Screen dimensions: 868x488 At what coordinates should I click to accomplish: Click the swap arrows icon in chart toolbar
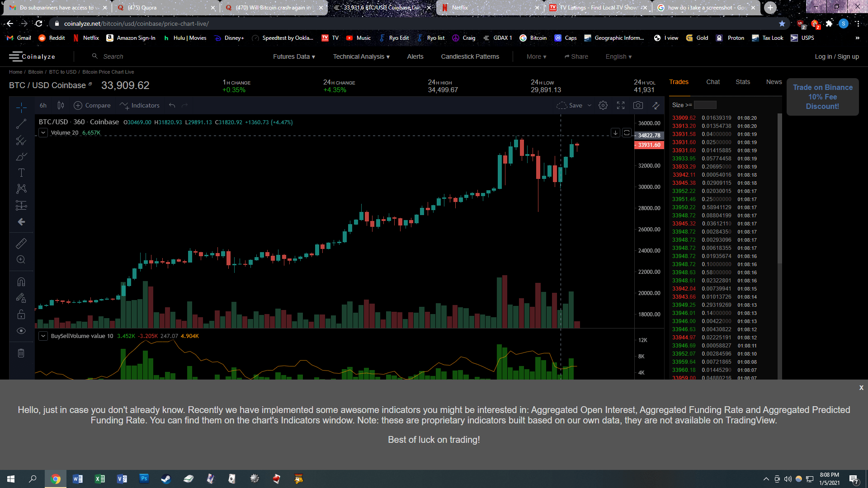(x=656, y=105)
